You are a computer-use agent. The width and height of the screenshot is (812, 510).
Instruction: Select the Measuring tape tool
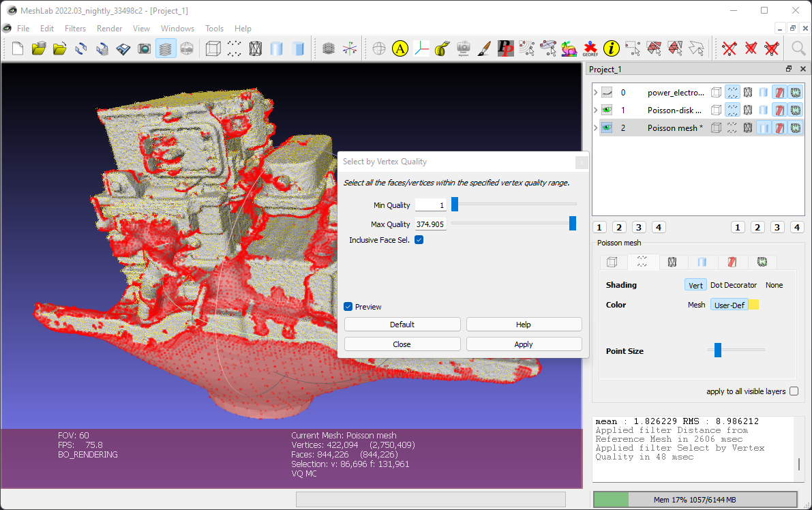pos(442,48)
